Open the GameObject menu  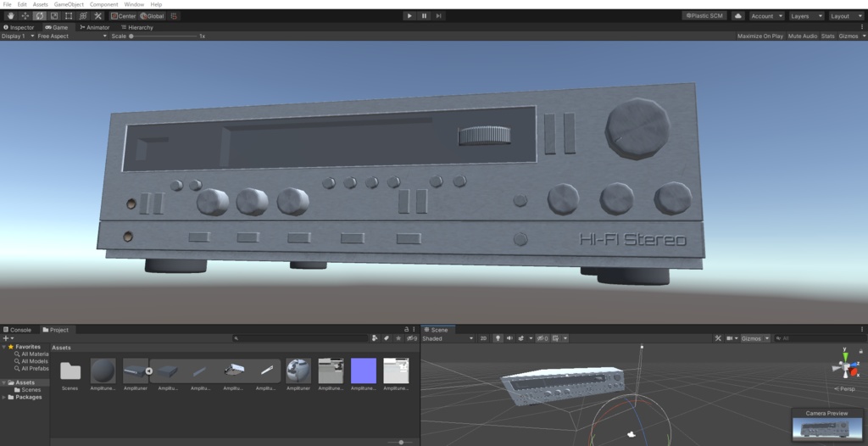[x=69, y=4]
